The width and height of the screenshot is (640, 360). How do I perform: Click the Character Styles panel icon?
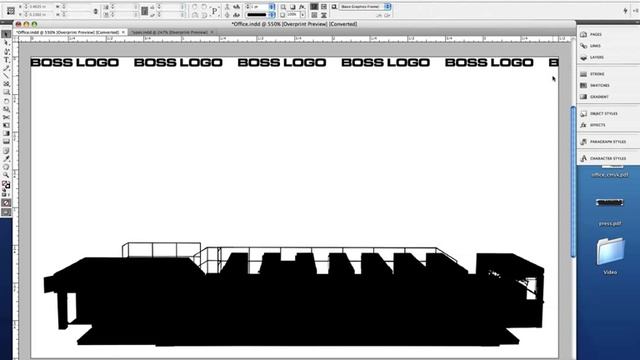(x=584, y=159)
